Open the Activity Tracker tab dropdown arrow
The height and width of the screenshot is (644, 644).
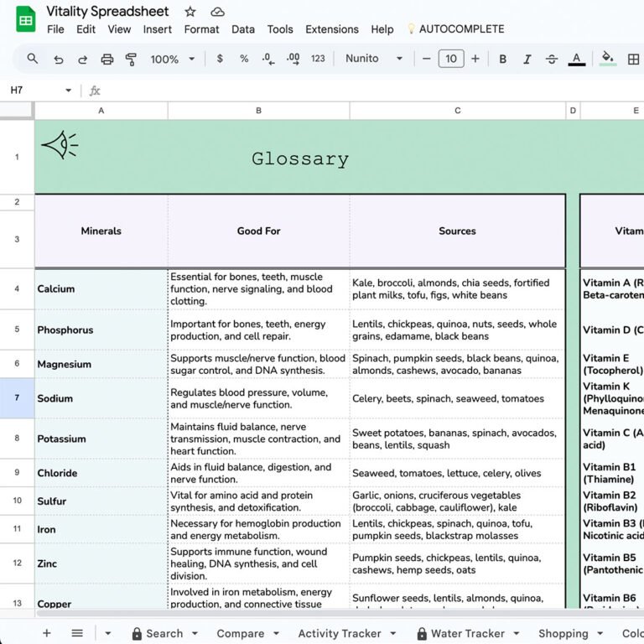[x=393, y=633]
